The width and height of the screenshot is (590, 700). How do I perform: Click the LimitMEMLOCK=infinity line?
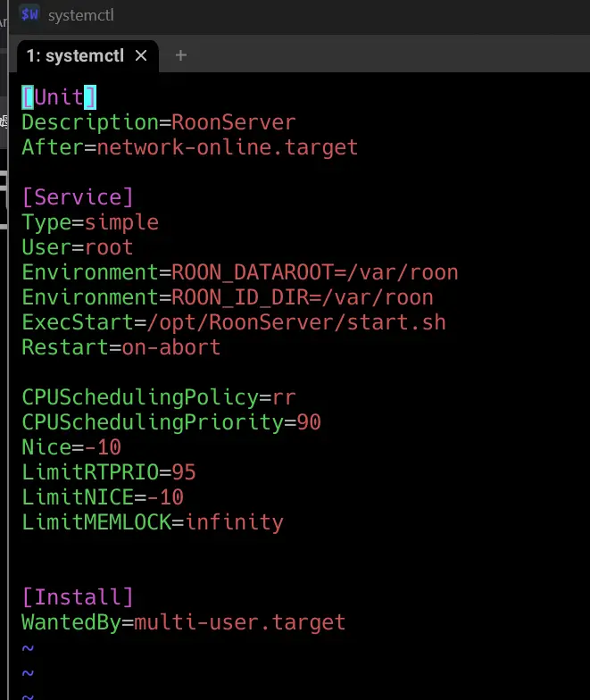coord(152,522)
